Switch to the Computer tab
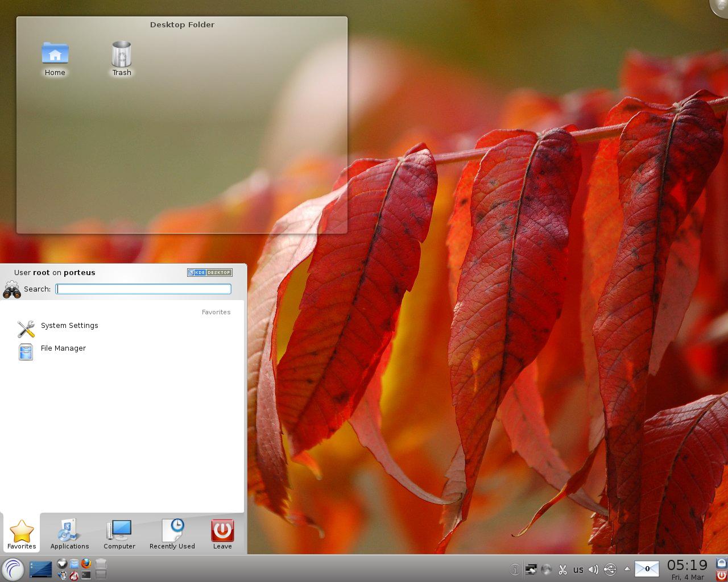 pyautogui.click(x=119, y=534)
